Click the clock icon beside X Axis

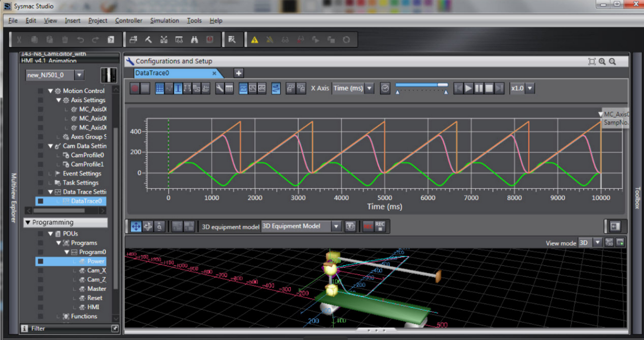pyautogui.click(x=385, y=88)
